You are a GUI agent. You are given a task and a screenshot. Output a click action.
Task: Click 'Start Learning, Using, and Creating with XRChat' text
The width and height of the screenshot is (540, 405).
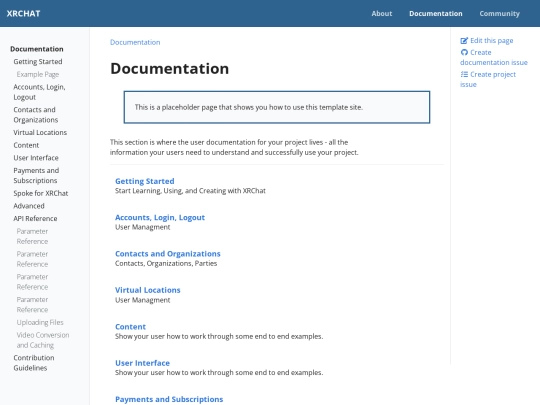click(190, 191)
